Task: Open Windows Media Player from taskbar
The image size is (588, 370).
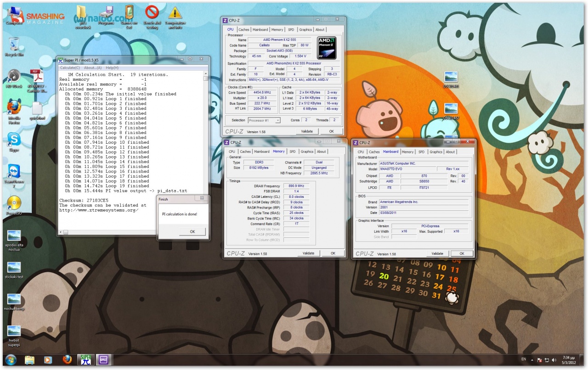Action: 48,359
